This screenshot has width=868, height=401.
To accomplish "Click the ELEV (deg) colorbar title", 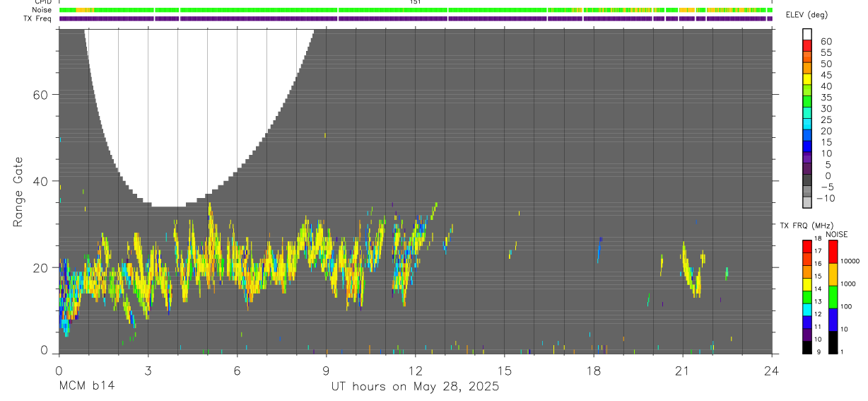I will [x=809, y=16].
